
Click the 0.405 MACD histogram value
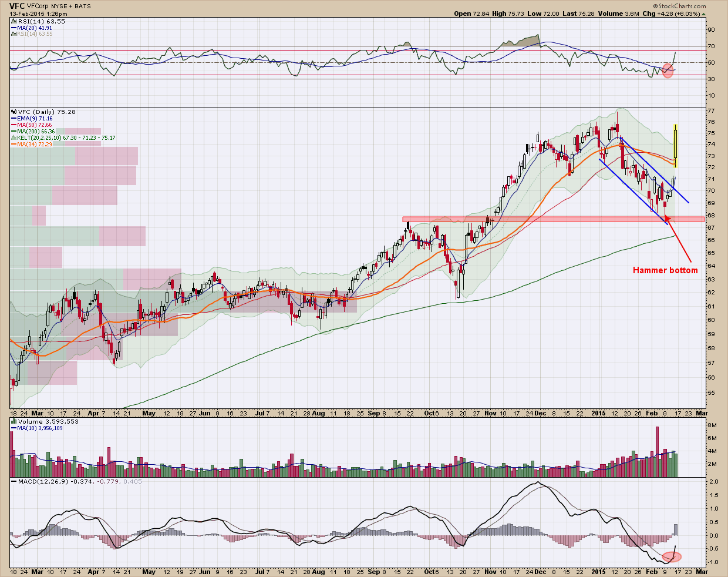pyautogui.click(x=132, y=481)
